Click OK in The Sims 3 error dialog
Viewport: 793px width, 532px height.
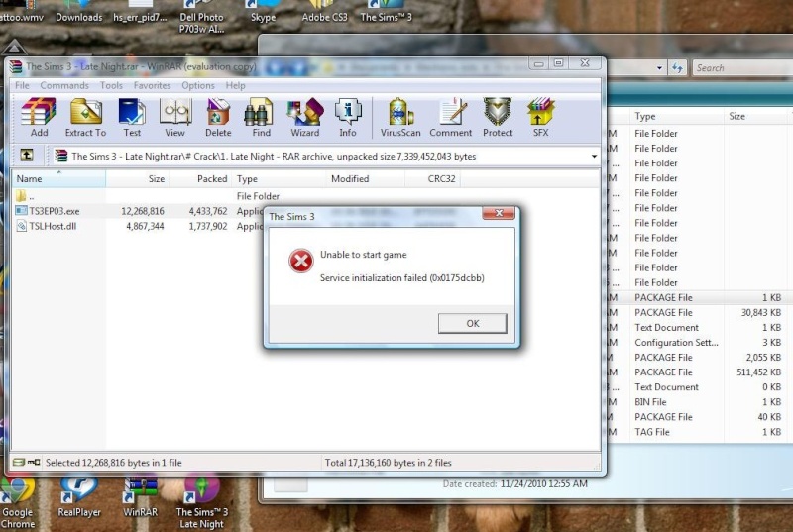473,323
